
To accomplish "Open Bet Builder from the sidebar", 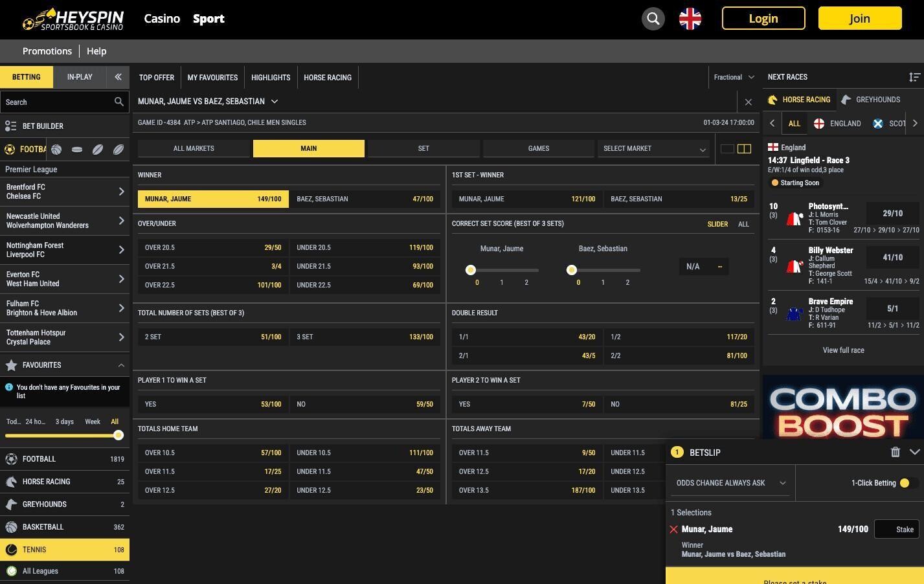I will coord(43,126).
